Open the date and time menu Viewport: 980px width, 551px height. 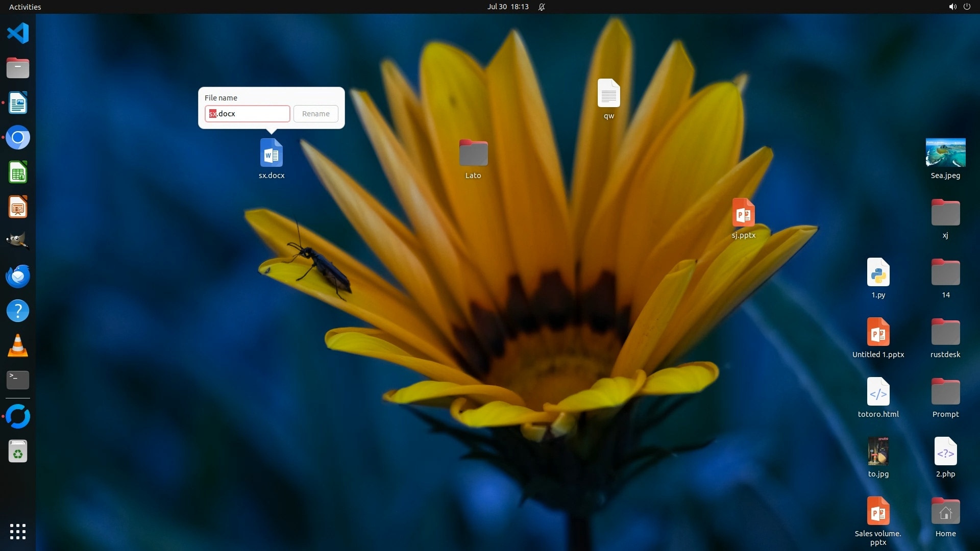[x=507, y=7]
